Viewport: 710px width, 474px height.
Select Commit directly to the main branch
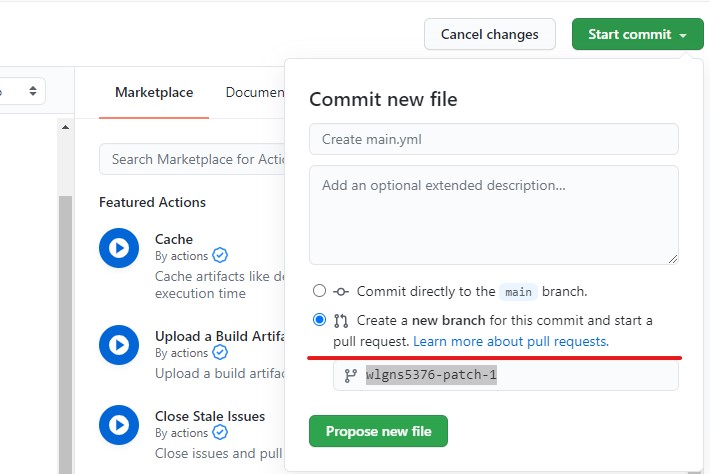[319, 291]
